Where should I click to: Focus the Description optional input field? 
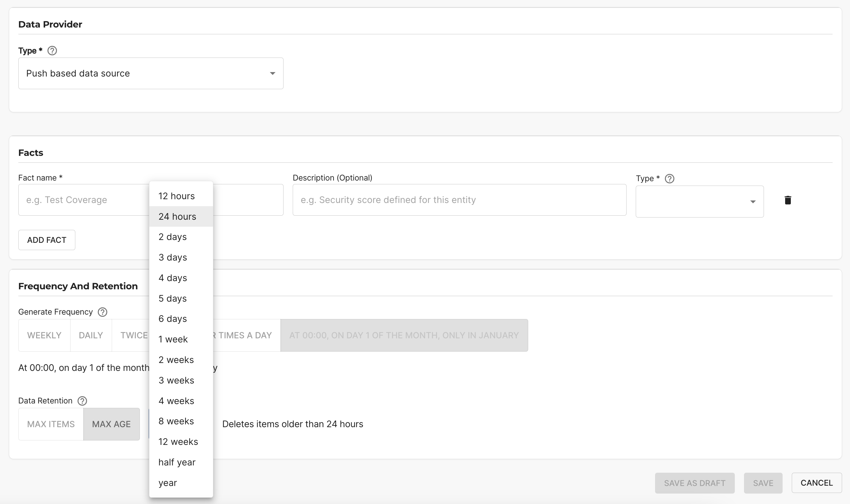tap(459, 200)
